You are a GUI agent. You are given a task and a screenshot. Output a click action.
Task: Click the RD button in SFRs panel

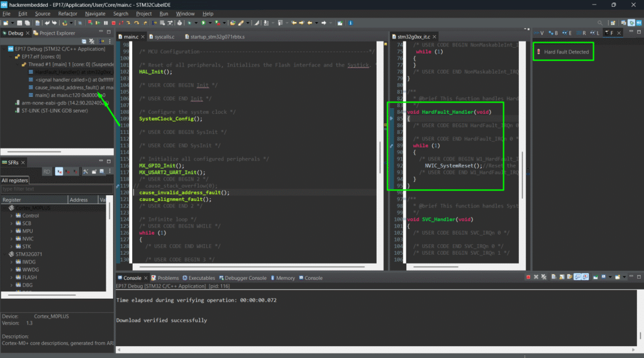coord(47,171)
